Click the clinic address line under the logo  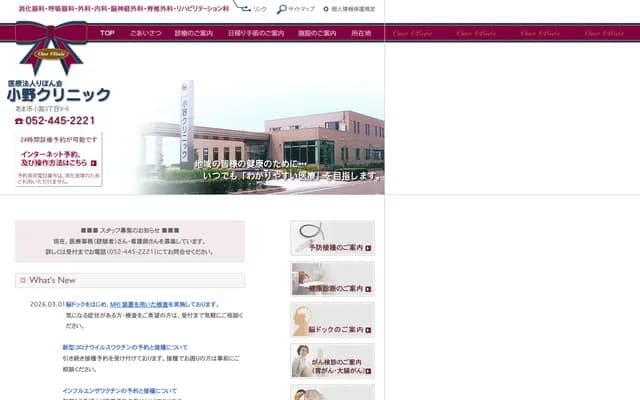[x=42, y=109]
